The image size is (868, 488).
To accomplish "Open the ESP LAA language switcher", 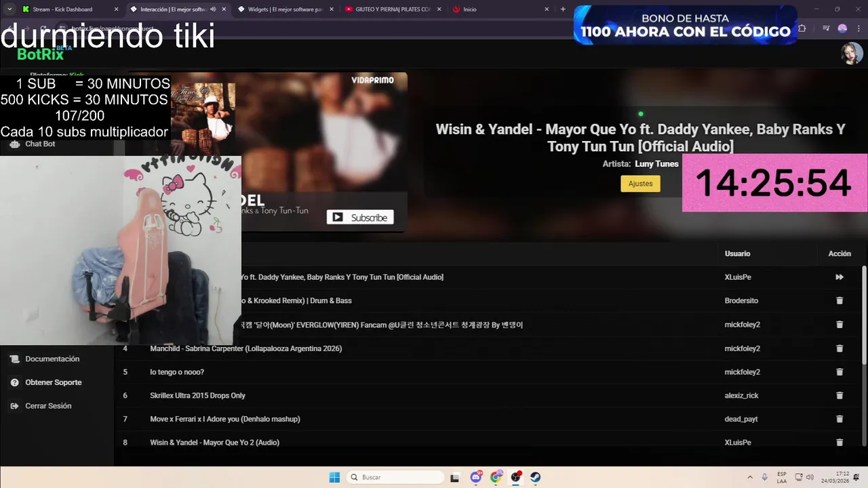I will coord(782,477).
